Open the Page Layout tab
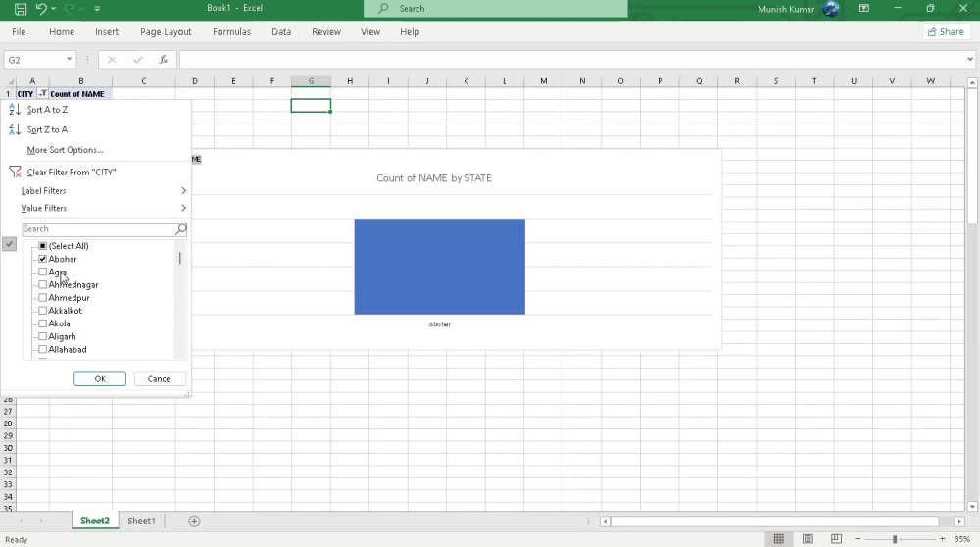Screen dimensions: 980x547 tap(166, 32)
